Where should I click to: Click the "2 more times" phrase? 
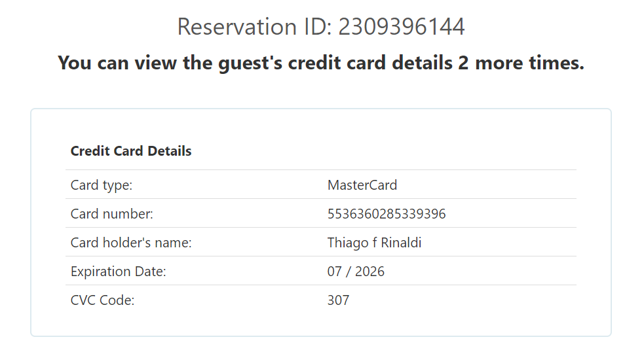[x=521, y=63]
